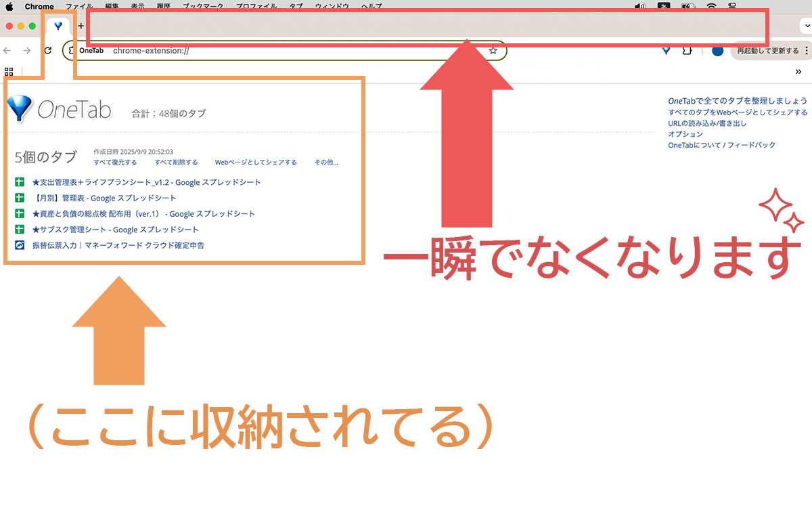Open Chrome three-dot menu
Viewport: 812px width, 510px height.
coord(807,51)
